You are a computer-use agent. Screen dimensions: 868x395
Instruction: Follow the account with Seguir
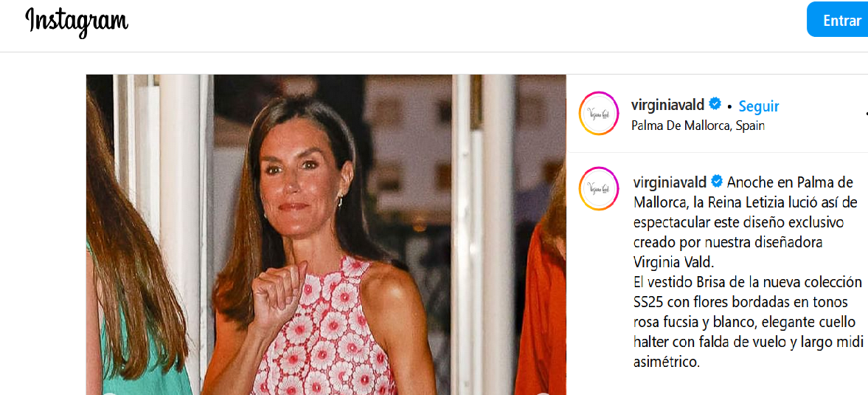759,106
